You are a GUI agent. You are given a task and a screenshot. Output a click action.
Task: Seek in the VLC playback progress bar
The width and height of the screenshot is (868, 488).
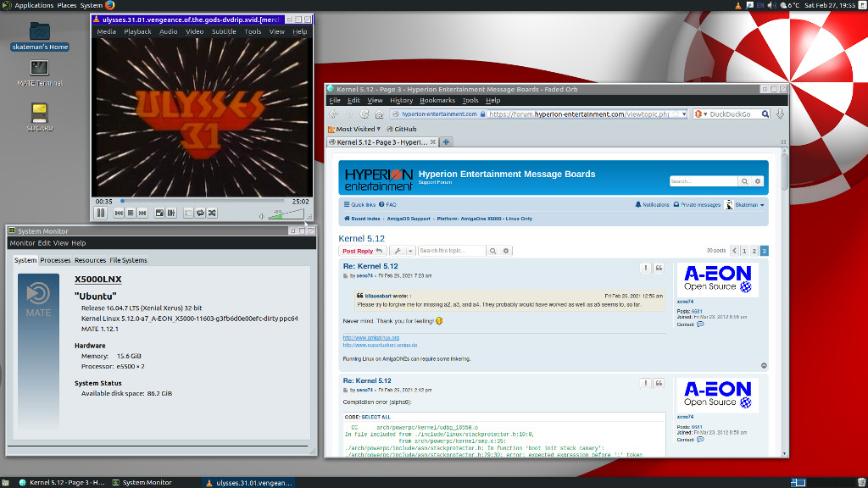[x=203, y=202]
